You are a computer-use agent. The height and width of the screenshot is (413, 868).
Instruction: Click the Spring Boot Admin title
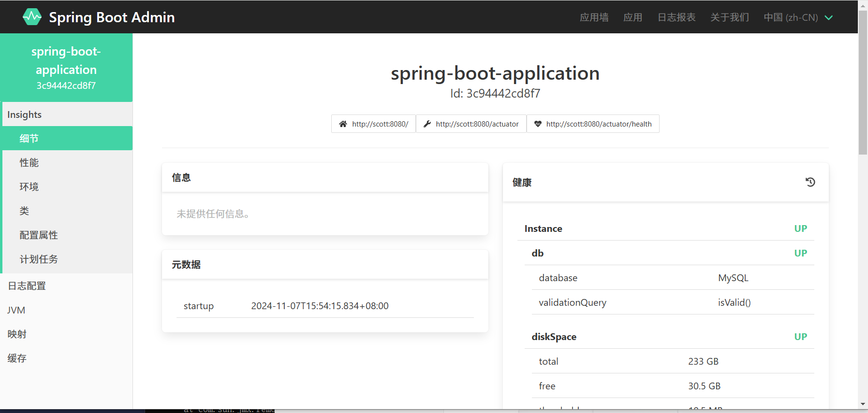pos(112,17)
